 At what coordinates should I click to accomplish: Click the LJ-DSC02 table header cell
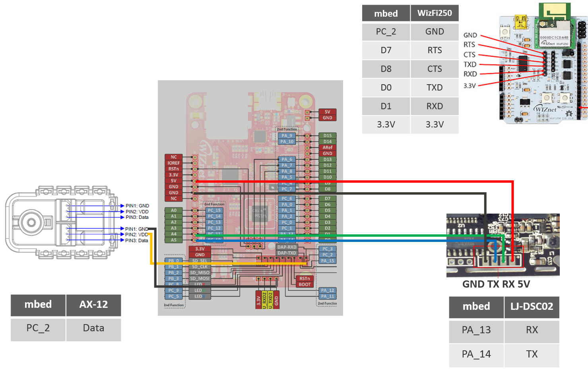coord(532,307)
